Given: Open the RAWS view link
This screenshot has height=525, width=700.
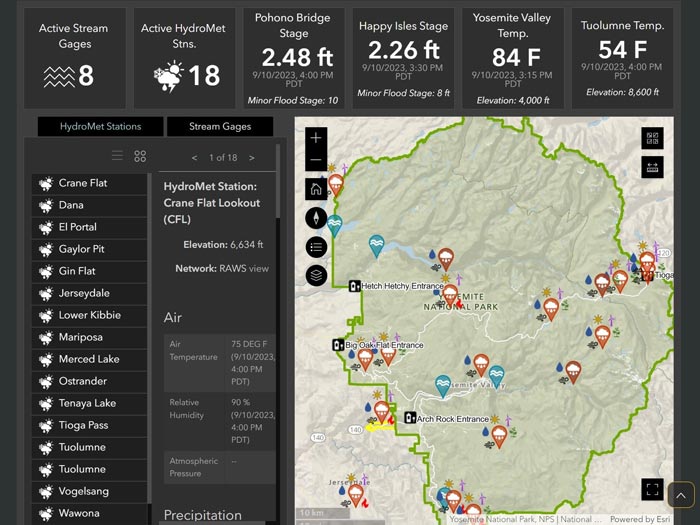Looking at the screenshot, I should coord(258,268).
